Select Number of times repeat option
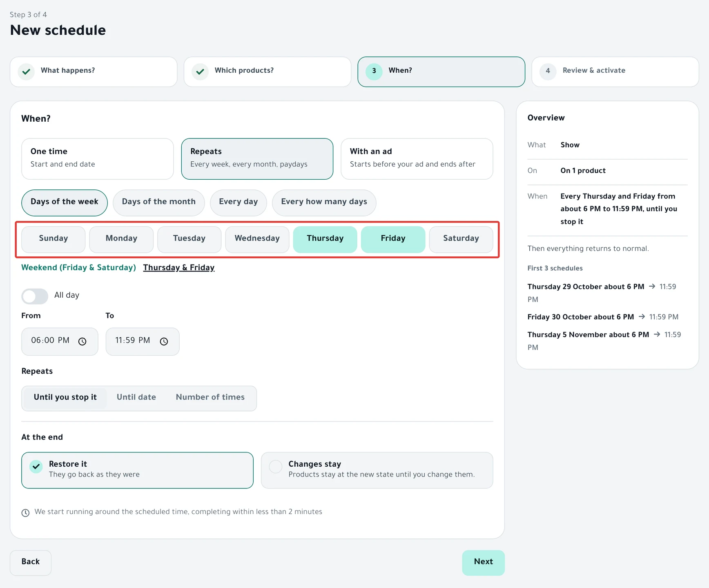Image resolution: width=709 pixels, height=588 pixels. pos(210,398)
